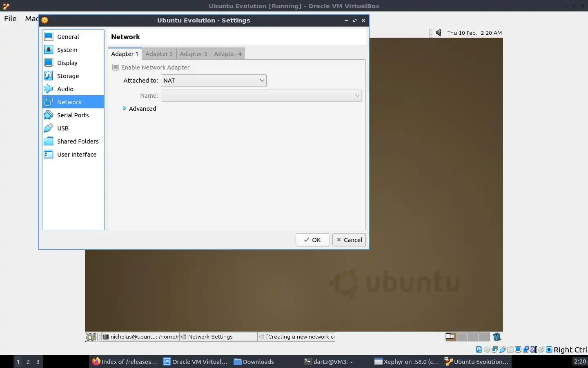Viewport: 588px width, 368px height.
Task: Click the keyboard capture arrow icon
Action: coord(549,350)
